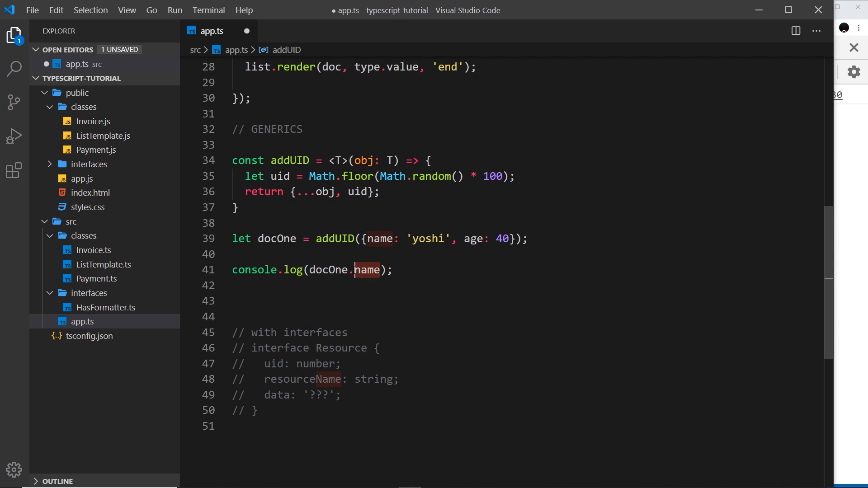868x488 pixels.
Task: Open the settings gear in the browser window
Action: click(854, 72)
